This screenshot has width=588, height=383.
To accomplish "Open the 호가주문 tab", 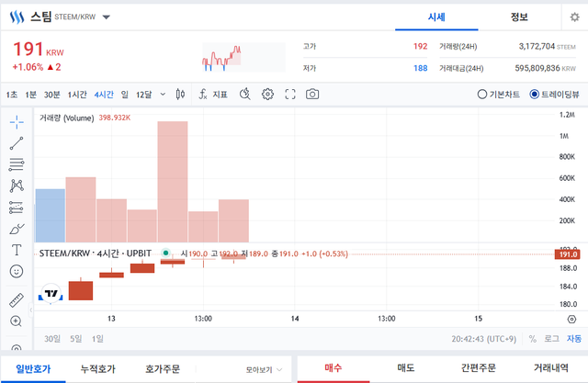I will pos(163,369).
